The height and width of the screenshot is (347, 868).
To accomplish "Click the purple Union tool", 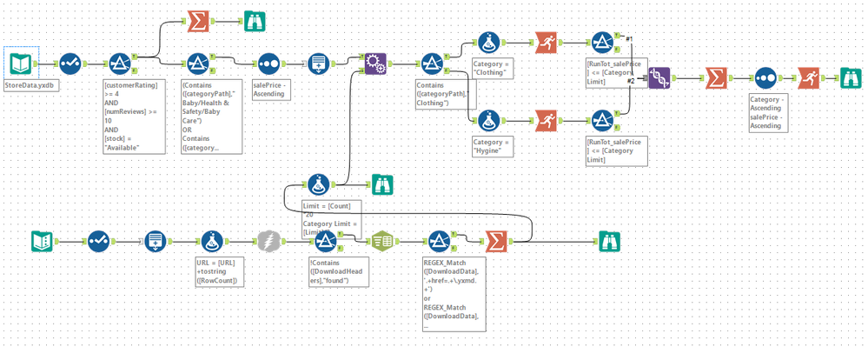I will point(659,78).
